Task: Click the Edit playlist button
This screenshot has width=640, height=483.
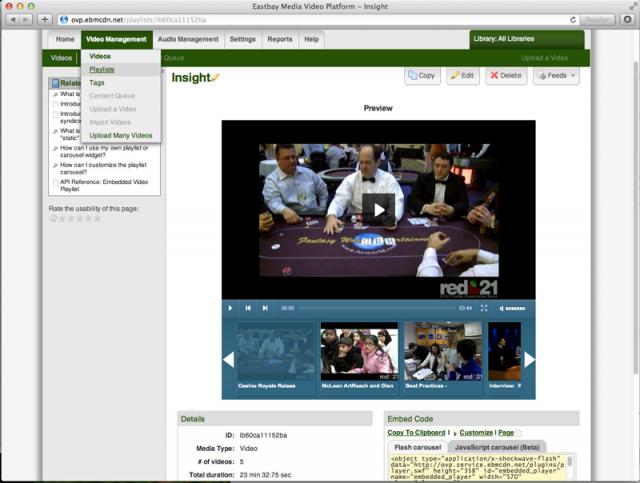Action: pyautogui.click(x=462, y=76)
